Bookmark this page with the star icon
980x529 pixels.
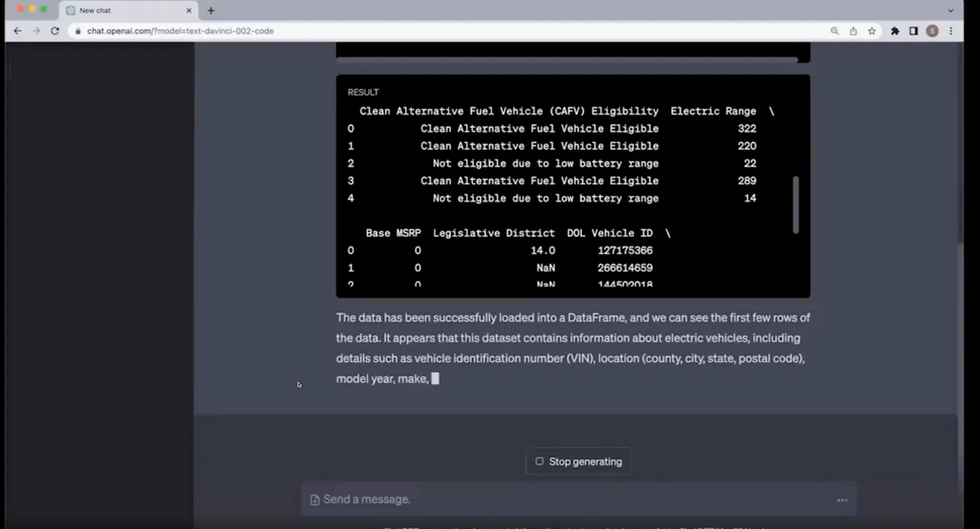872,31
